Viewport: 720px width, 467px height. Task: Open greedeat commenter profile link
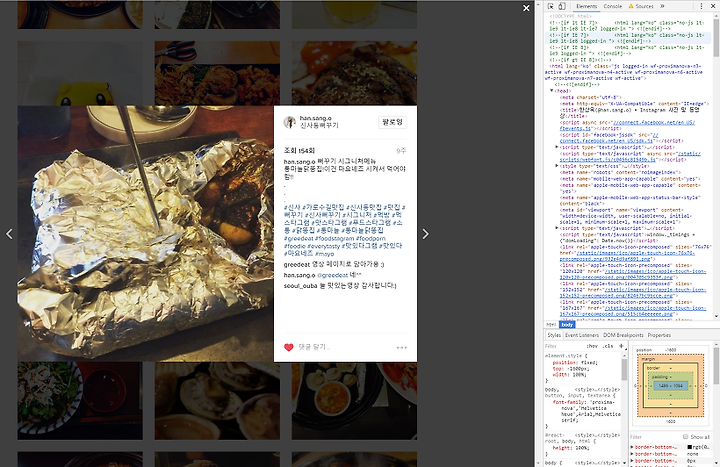click(x=297, y=264)
